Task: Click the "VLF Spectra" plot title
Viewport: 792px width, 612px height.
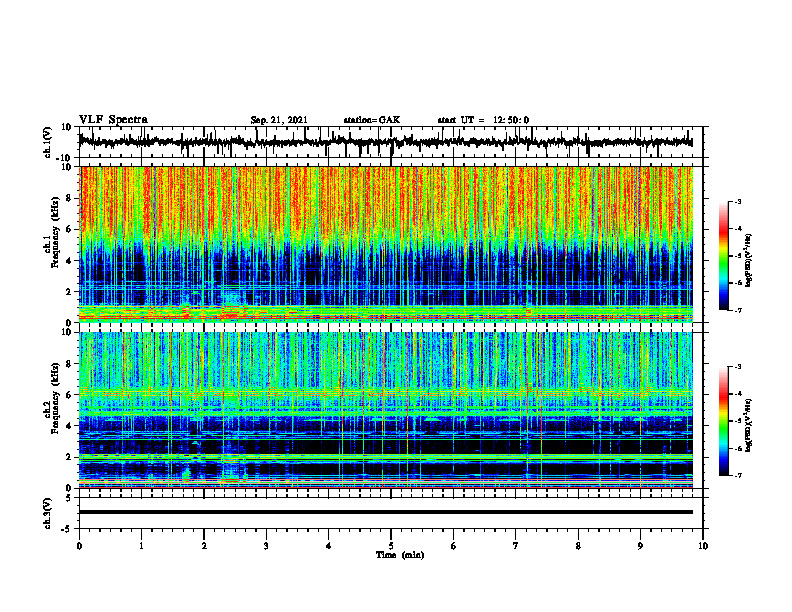Action: pyautogui.click(x=113, y=120)
